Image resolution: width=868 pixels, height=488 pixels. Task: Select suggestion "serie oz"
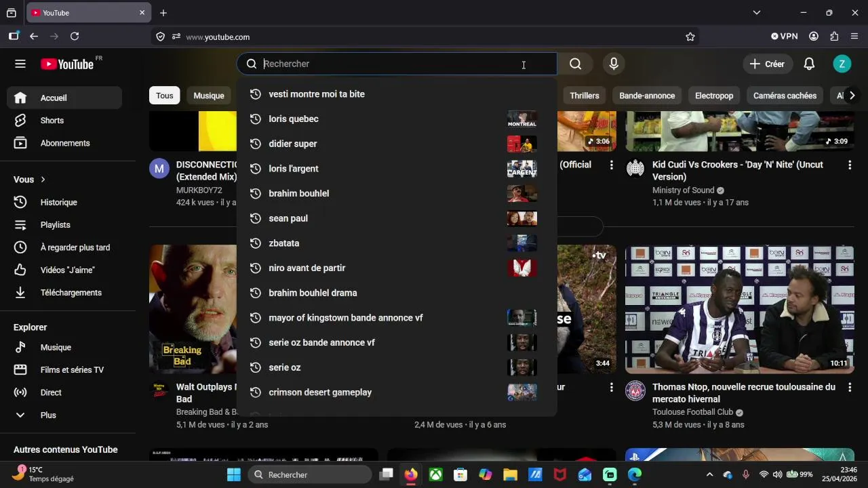coord(397,367)
